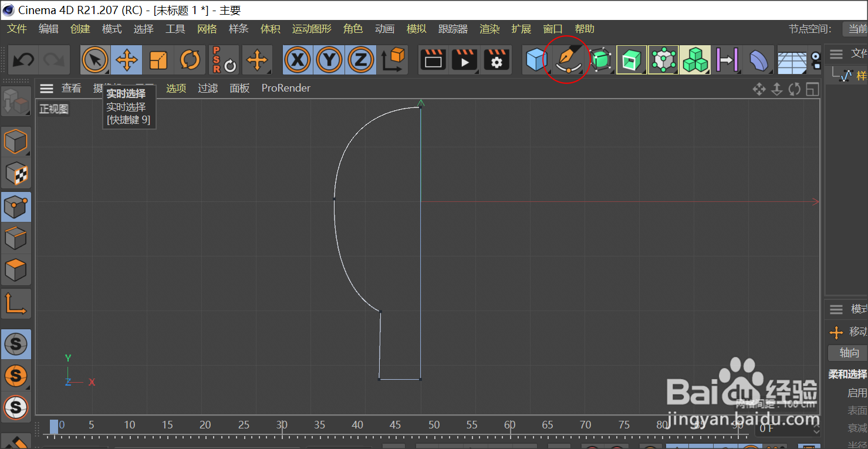The width and height of the screenshot is (868, 449).
Task: Open the 创建 menu
Action: pos(80,28)
